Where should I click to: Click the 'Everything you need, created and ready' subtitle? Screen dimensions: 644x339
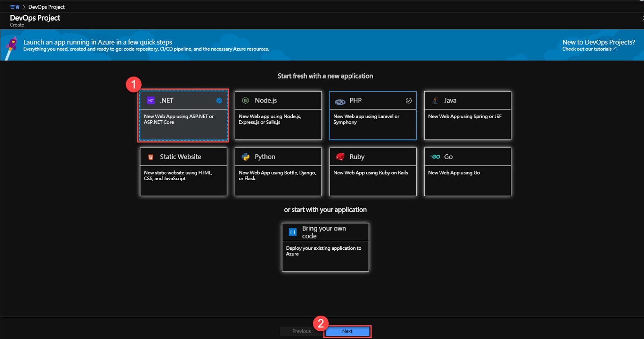coord(146,49)
